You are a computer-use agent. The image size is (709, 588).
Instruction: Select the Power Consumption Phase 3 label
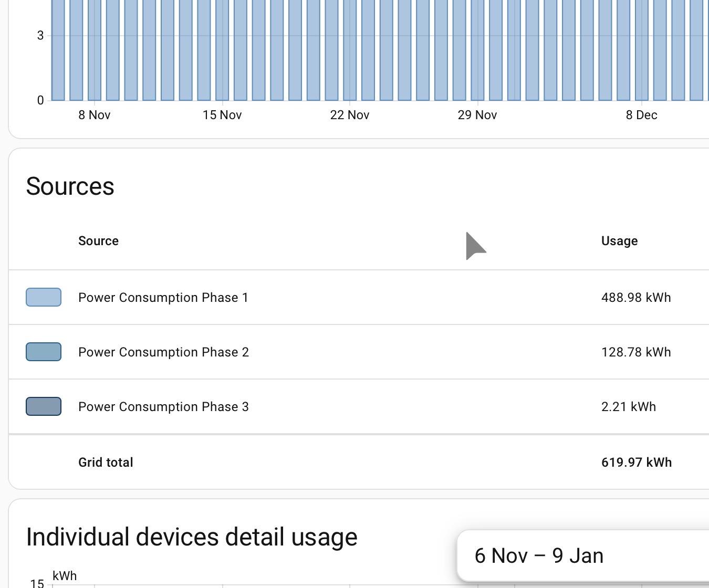(163, 407)
